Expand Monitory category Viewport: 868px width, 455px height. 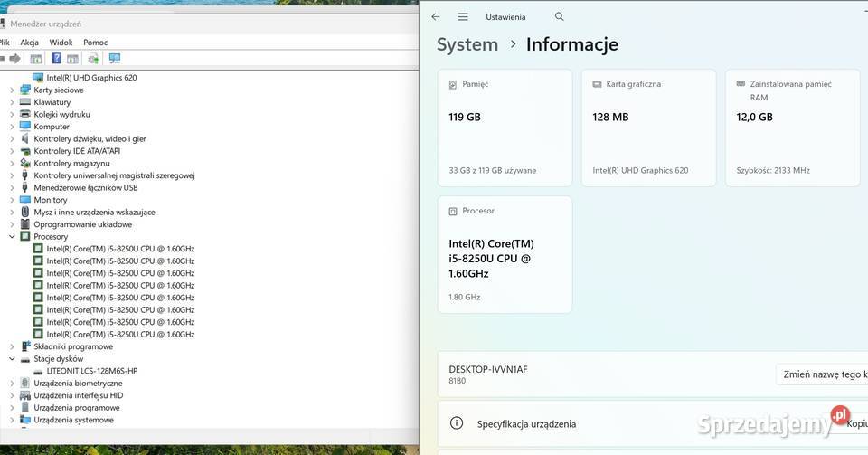tap(12, 200)
